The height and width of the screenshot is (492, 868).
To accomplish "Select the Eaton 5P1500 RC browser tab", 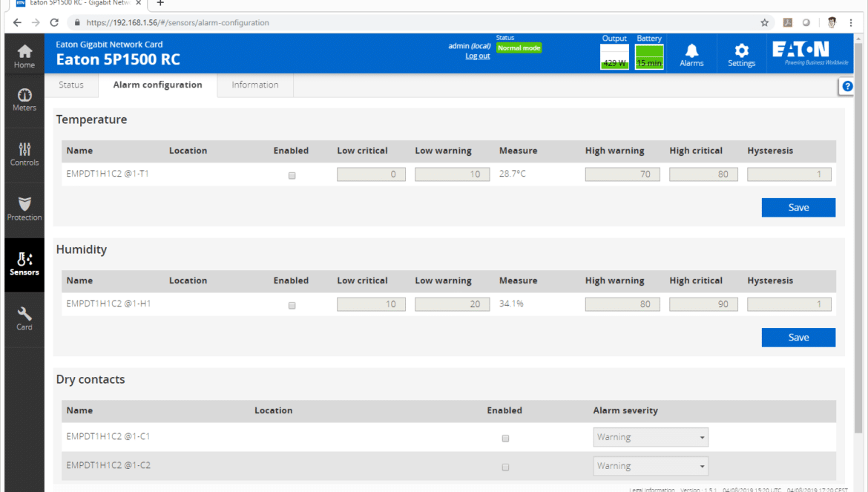I will [x=77, y=3].
